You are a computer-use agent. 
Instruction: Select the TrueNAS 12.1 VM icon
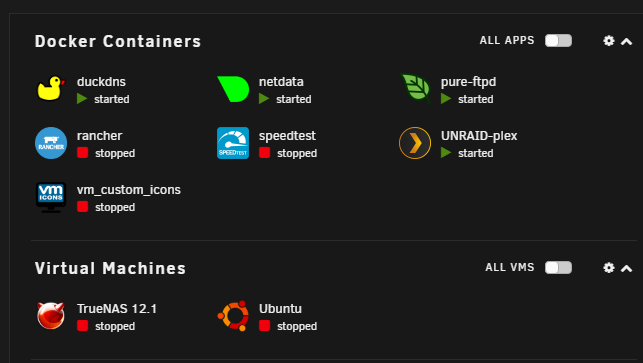tap(51, 315)
